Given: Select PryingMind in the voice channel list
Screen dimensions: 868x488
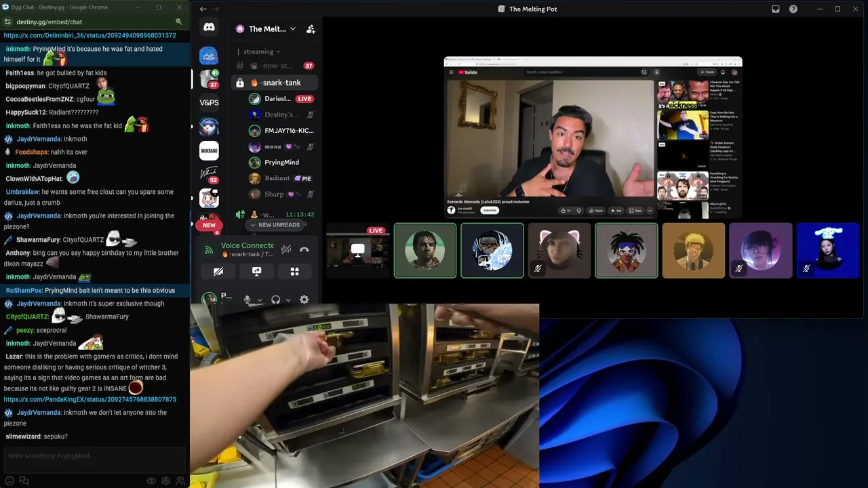Looking at the screenshot, I should coord(281,163).
